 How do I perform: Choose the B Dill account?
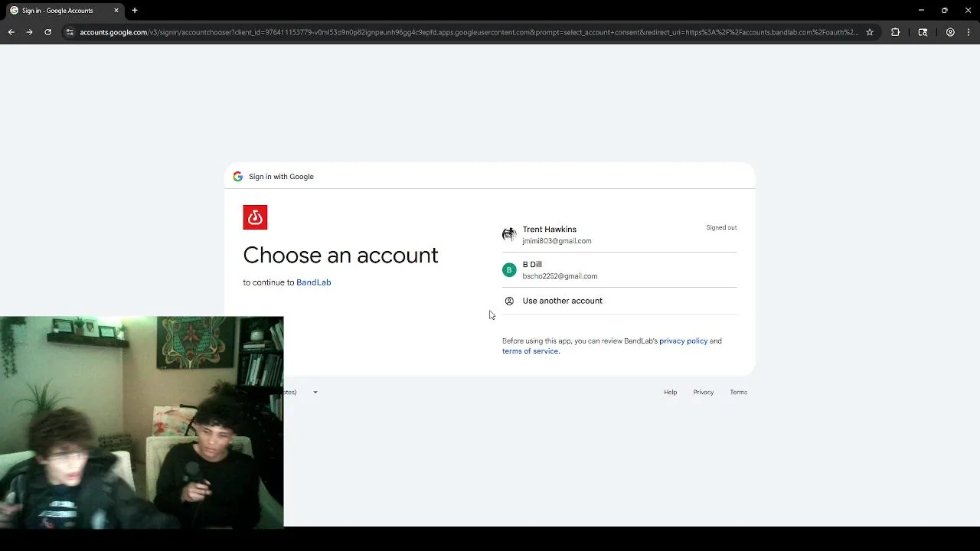tap(619, 270)
